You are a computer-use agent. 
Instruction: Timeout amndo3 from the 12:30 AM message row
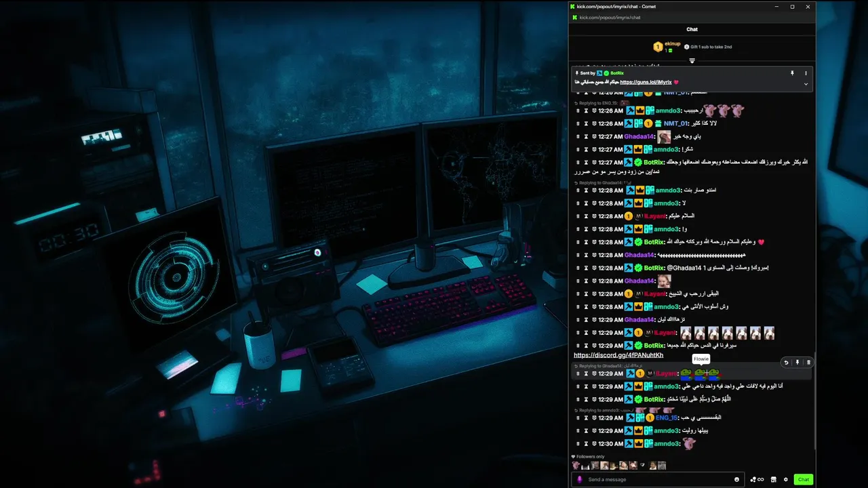pos(586,444)
